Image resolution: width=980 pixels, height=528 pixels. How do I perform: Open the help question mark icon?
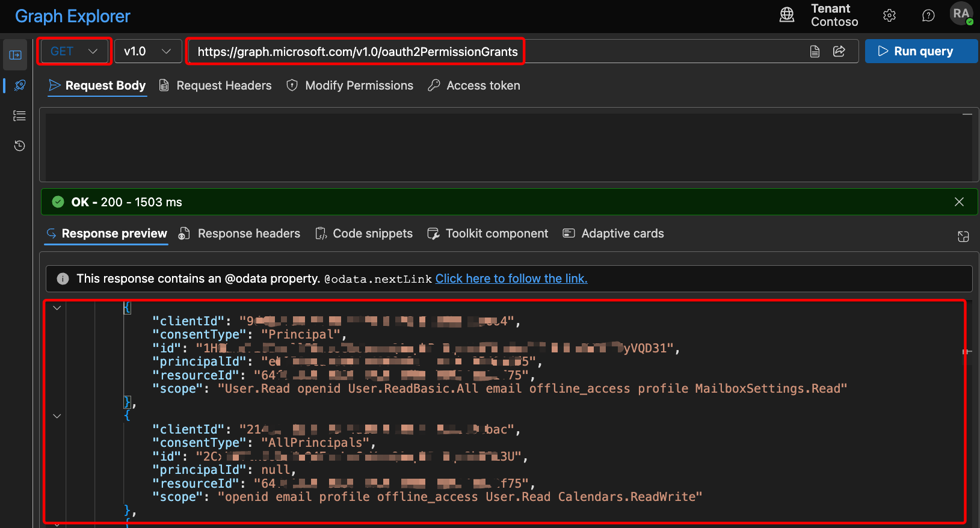[x=928, y=16]
